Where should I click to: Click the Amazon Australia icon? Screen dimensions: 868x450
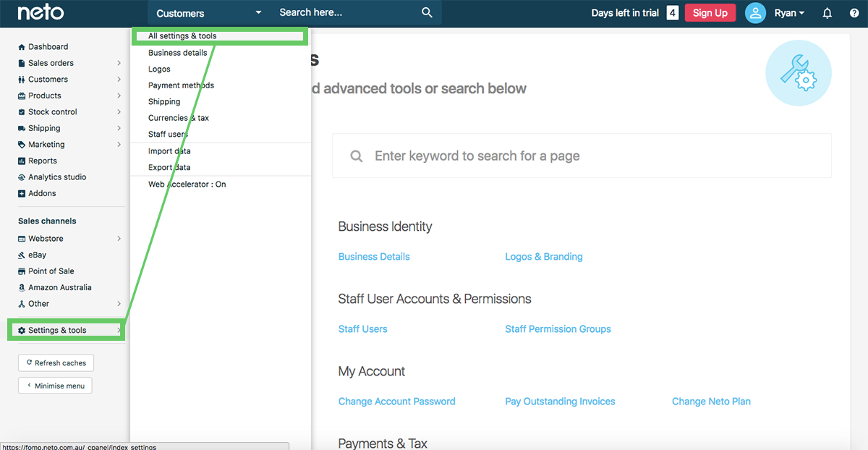coord(22,287)
